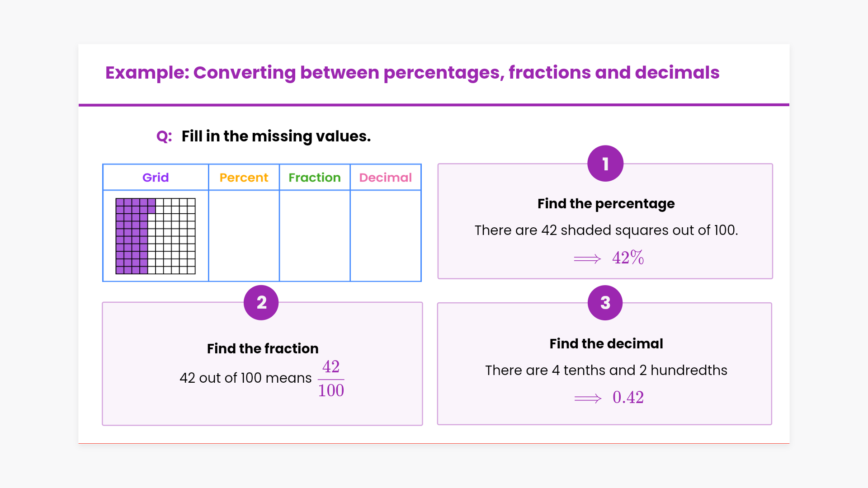The width and height of the screenshot is (868, 488).
Task: Select the Grid column header
Action: (x=156, y=178)
